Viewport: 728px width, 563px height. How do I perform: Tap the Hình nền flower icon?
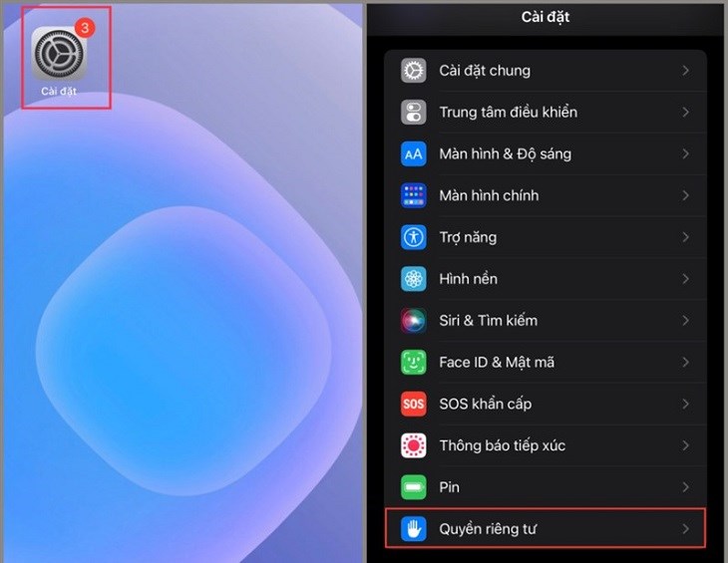(413, 279)
